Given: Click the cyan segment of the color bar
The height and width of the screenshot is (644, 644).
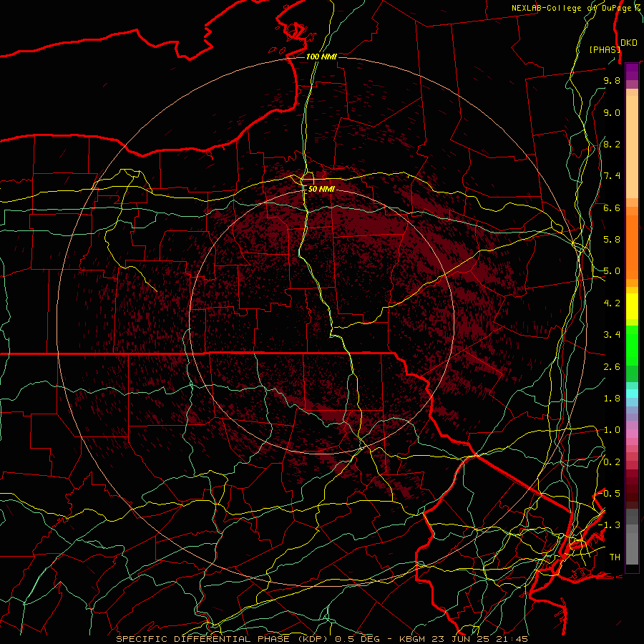Looking at the screenshot, I should pyautogui.click(x=632, y=394).
